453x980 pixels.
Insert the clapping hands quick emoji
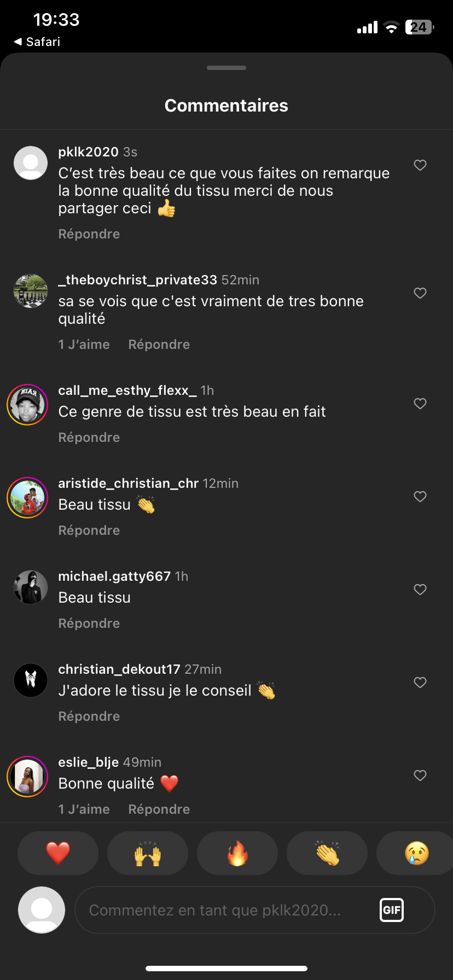327,853
